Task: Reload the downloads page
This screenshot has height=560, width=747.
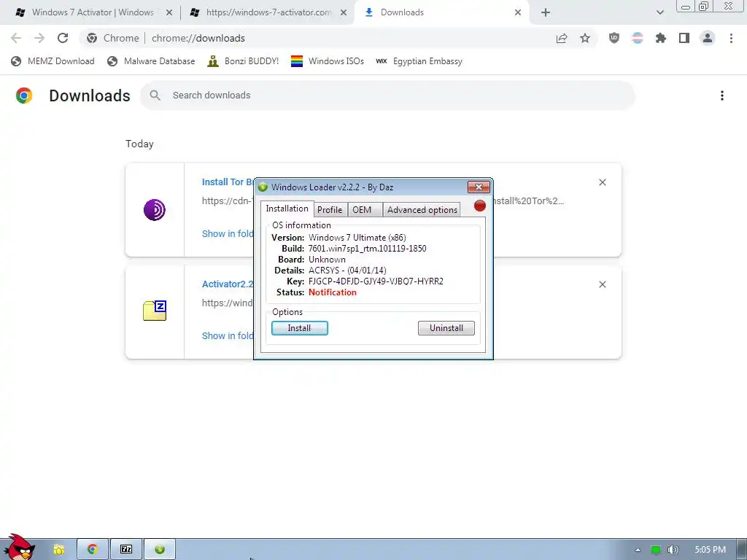Action: [x=63, y=38]
